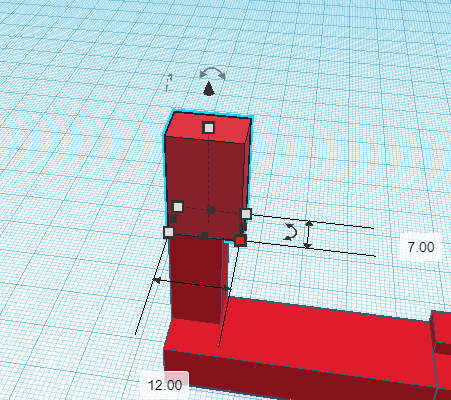Click the white corner handle at back left
Image resolution: width=451 pixels, height=400 pixels.
click(178, 207)
